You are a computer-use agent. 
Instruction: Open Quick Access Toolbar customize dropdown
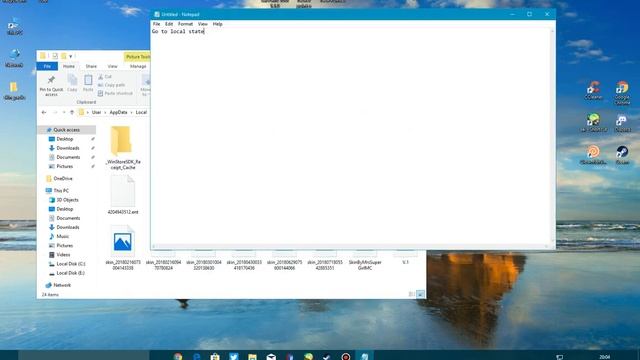(x=71, y=56)
